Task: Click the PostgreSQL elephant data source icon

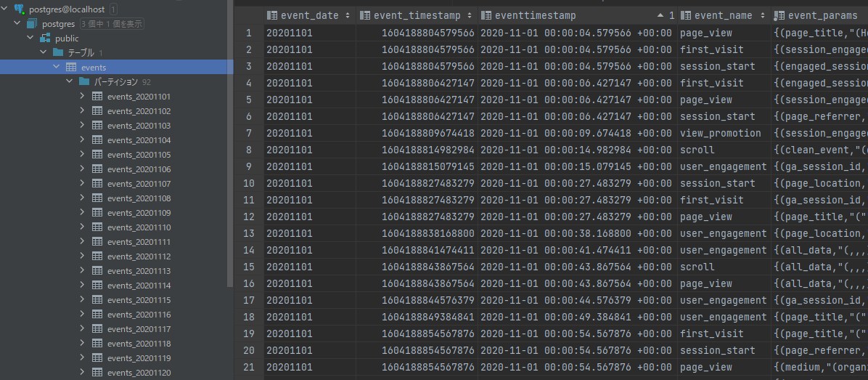Action: pyautogui.click(x=19, y=9)
